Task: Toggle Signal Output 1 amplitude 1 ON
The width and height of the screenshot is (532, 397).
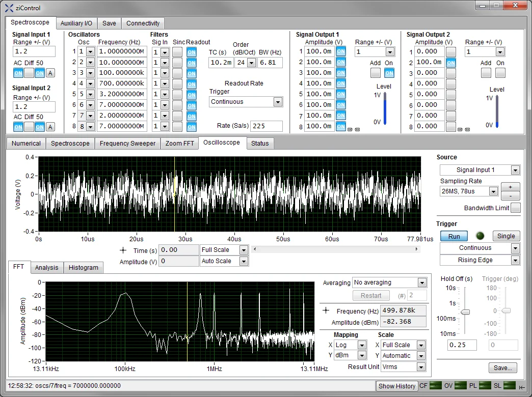Action: (x=340, y=51)
